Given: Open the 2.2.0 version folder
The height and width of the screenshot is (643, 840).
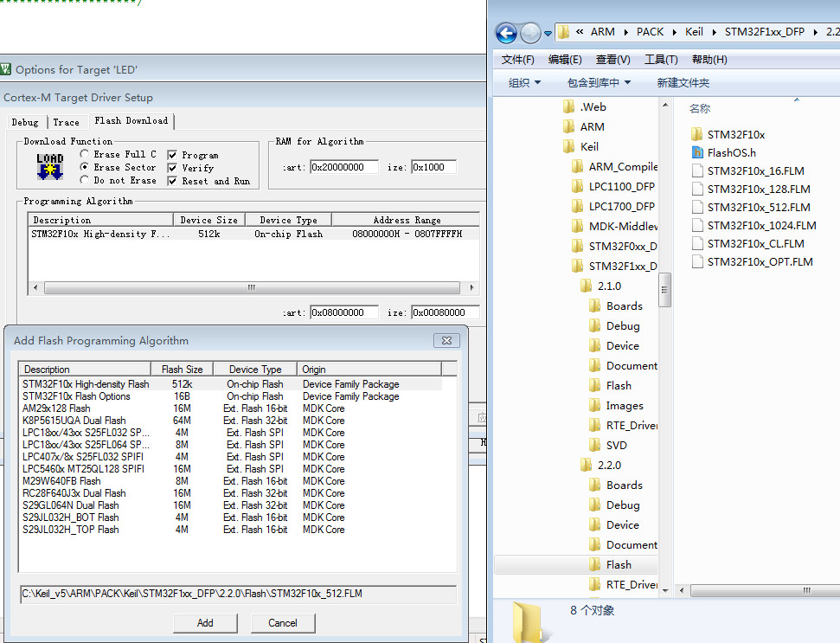Looking at the screenshot, I should coord(600,465).
